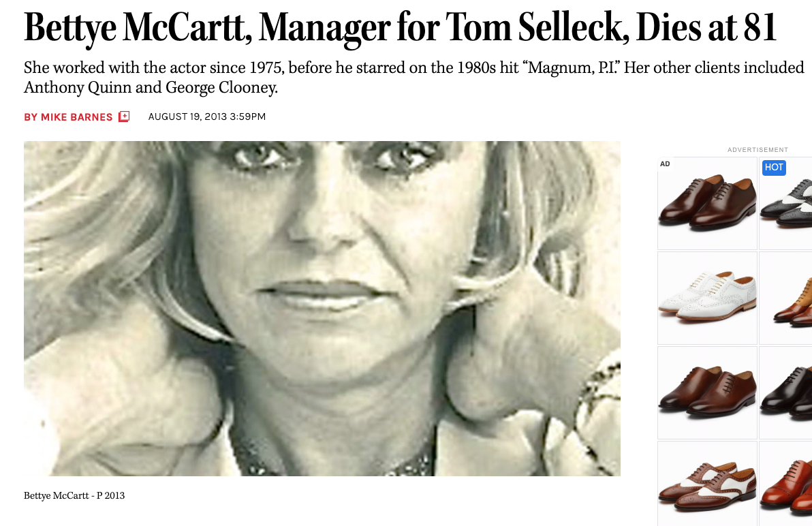Open the plain brown wholecut shoes in third row
This screenshot has height=526, width=812.
coord(707,392)
